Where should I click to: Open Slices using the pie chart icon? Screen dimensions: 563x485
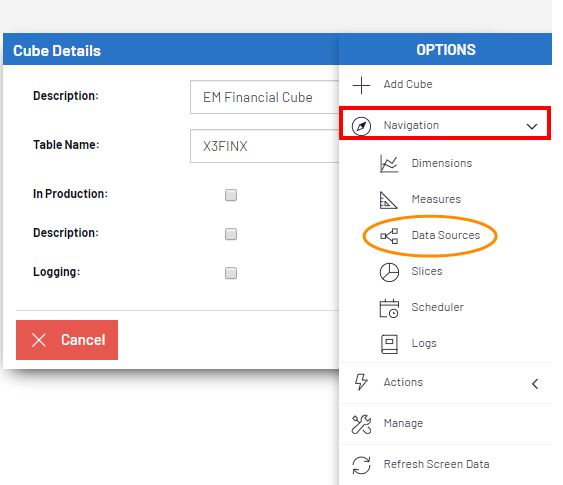389,272
